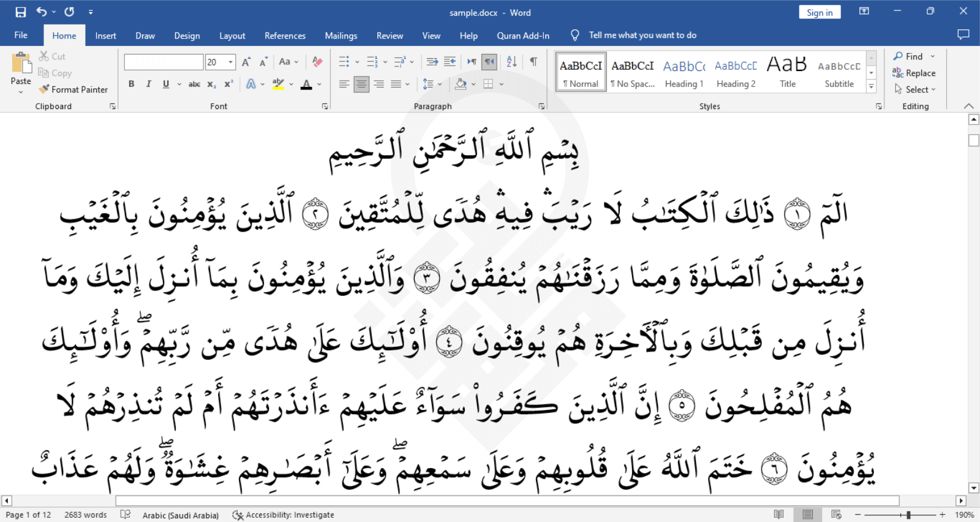Switch to Web Layout view
The image size is (980, 522).
pos(837,515)
